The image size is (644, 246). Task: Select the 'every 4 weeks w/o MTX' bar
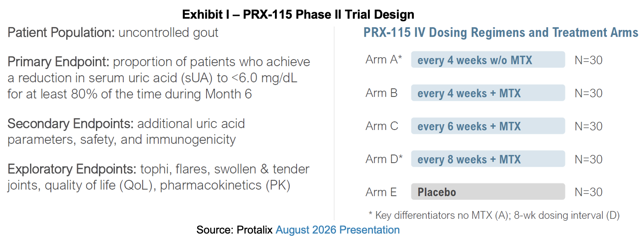488,60
